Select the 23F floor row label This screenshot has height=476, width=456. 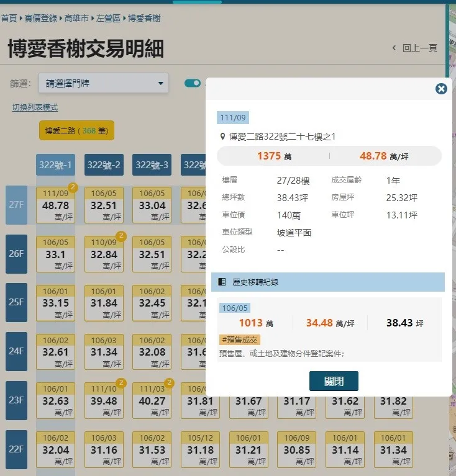coord(16,400)
